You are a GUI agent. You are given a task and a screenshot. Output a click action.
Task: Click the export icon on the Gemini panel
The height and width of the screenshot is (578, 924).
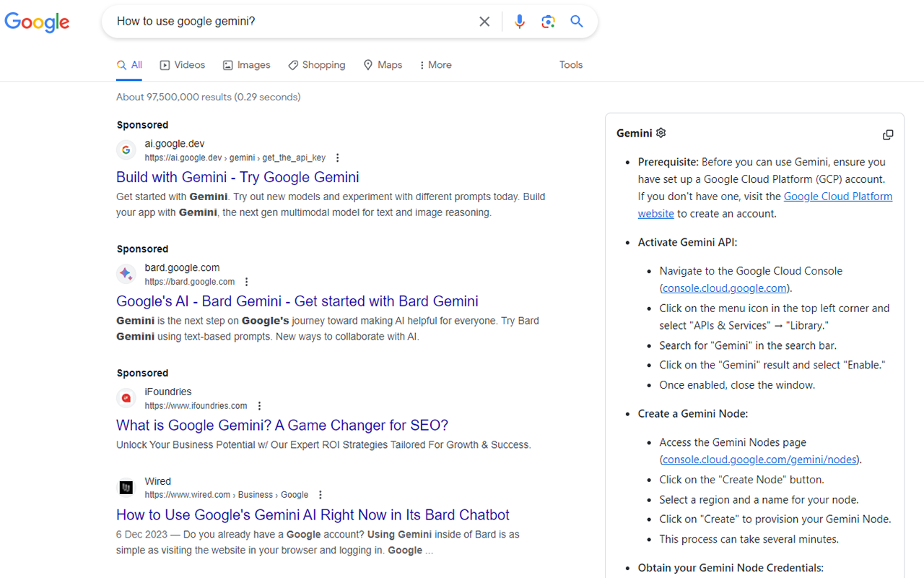pyautogui.click(x=888, y=134)
